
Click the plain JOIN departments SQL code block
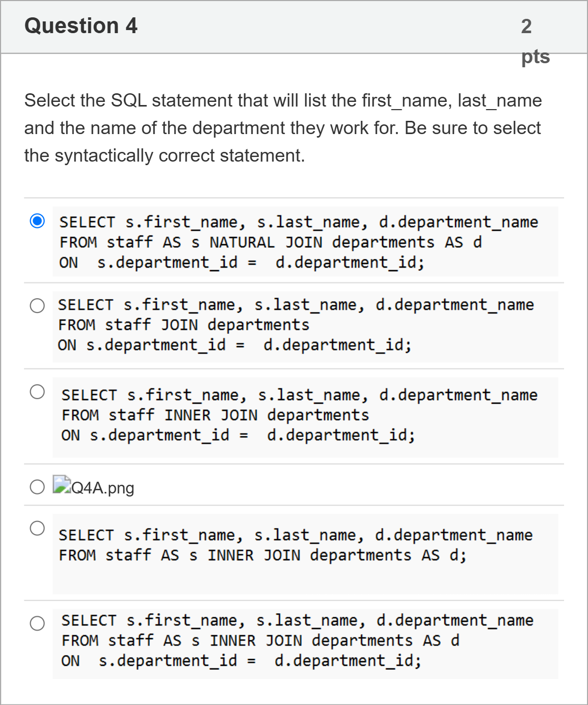(305, 327)
